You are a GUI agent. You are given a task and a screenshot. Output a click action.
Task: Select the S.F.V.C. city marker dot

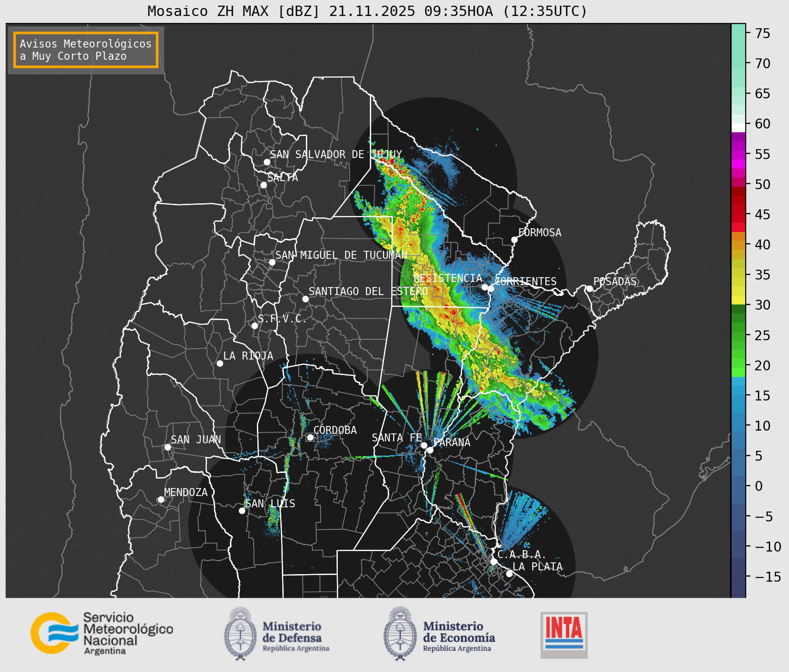[255, 326]
